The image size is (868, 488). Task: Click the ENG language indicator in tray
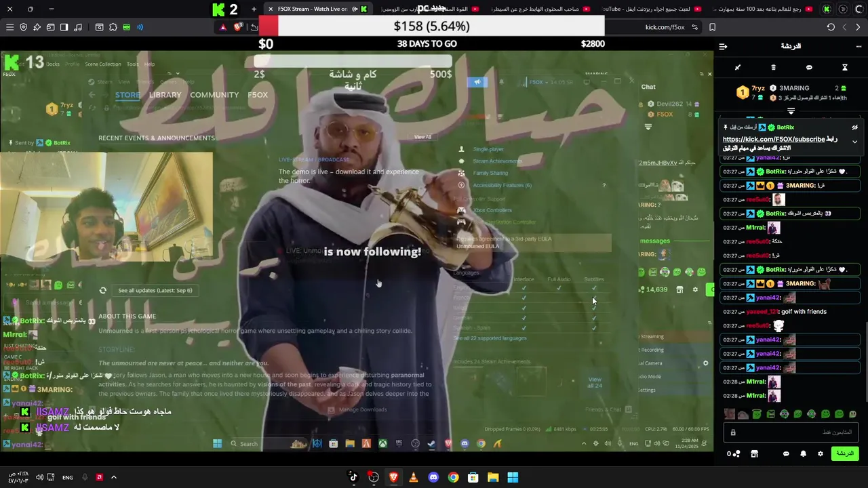(x=68, y=478)
